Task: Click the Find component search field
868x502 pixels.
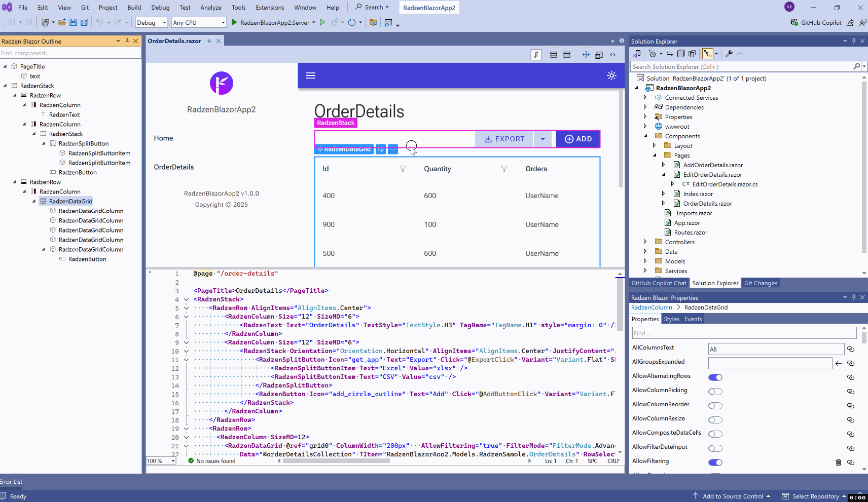Action: point(70,53)
